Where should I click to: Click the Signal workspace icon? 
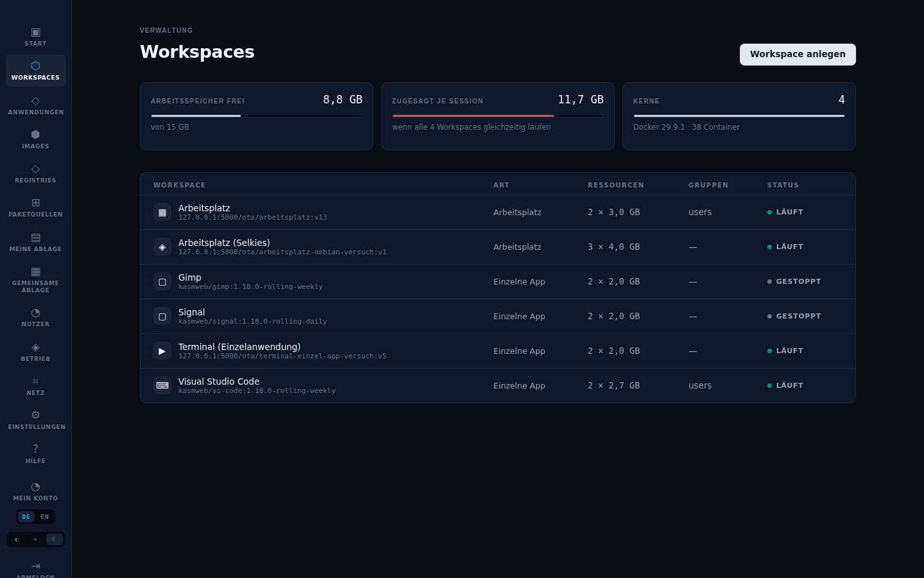coord(162,316)
